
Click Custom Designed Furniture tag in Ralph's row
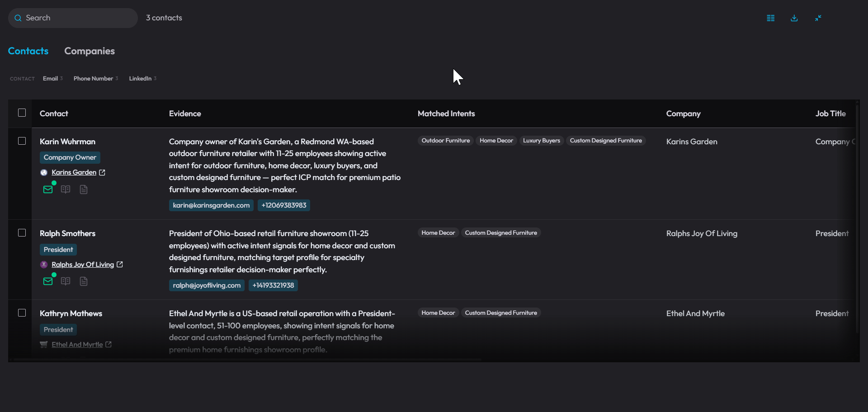click(x=501, y=233)
